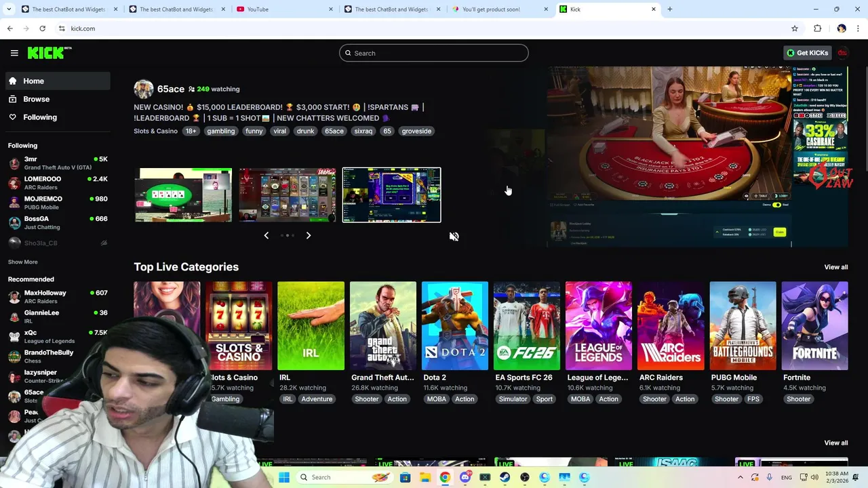868x488 pixels.
Task: Open ARC Raiders category card
Action: (670, 326)
